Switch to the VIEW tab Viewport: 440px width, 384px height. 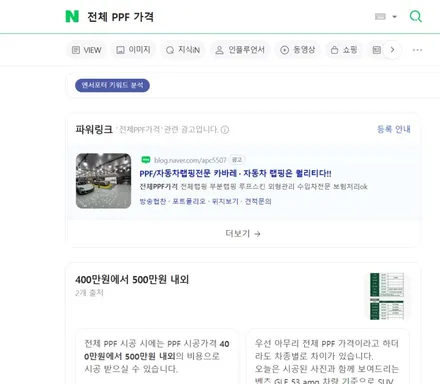[x=86, y=50]
